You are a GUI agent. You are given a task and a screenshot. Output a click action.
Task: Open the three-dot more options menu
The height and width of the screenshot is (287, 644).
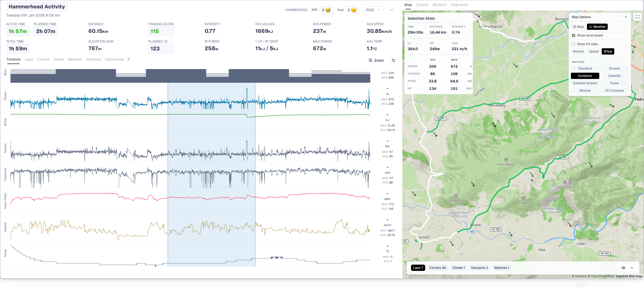tap(392, 10)
